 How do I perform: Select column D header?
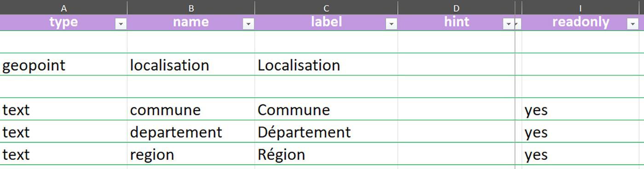click(x=456, y=8)
